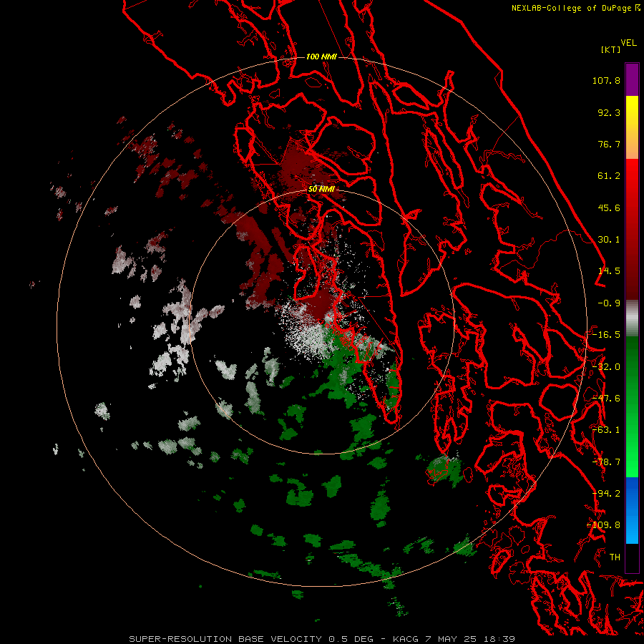Select the -78.7 scale value
The height and width of the screenshot is (644, 644).
pyautogui.click(x=606, y=462)
